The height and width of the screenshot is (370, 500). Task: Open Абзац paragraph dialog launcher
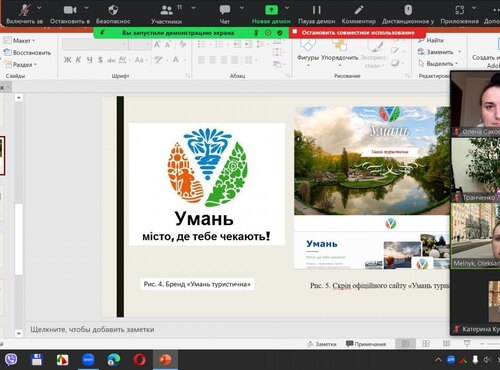point(287,76)
